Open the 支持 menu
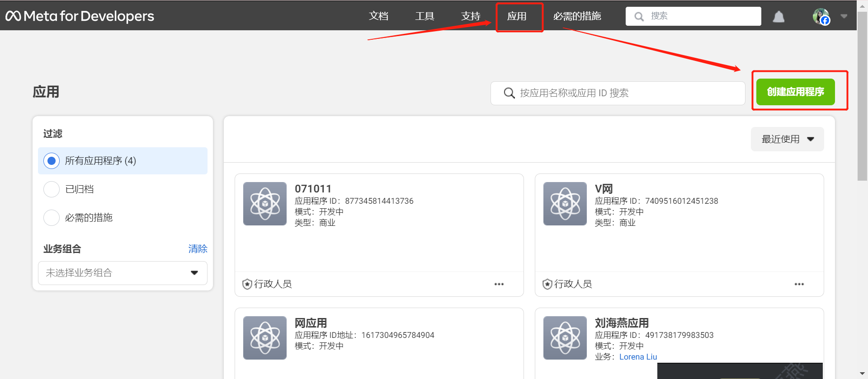 (x=471, y=16)
